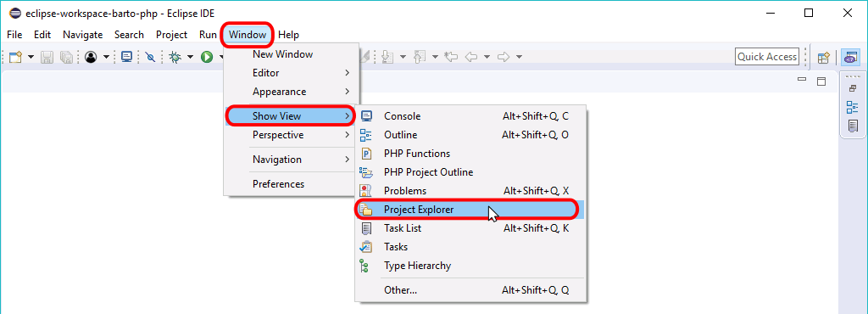Open the Search menu

(x=129, y=34)
